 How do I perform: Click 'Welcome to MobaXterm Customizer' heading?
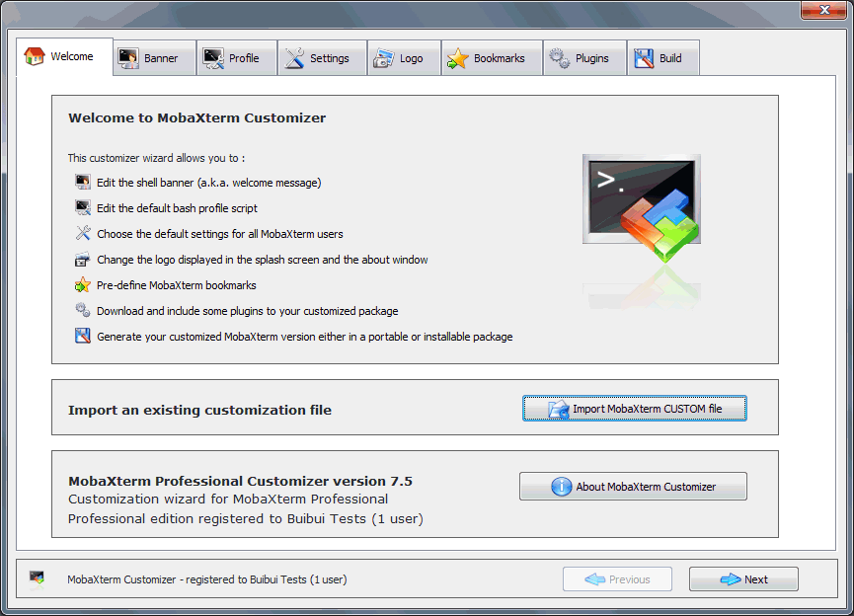point(197,117)
